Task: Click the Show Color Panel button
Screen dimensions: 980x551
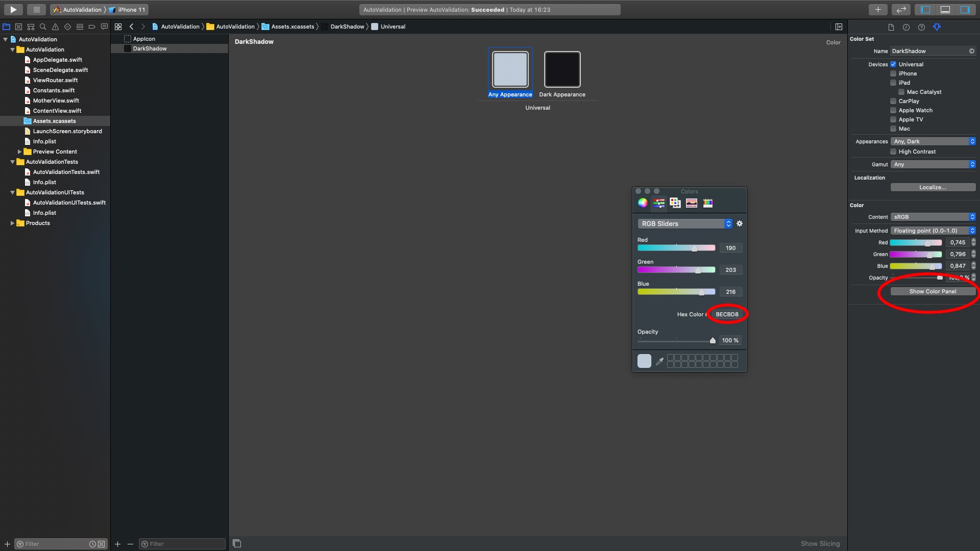Action: tap(933, 291)
